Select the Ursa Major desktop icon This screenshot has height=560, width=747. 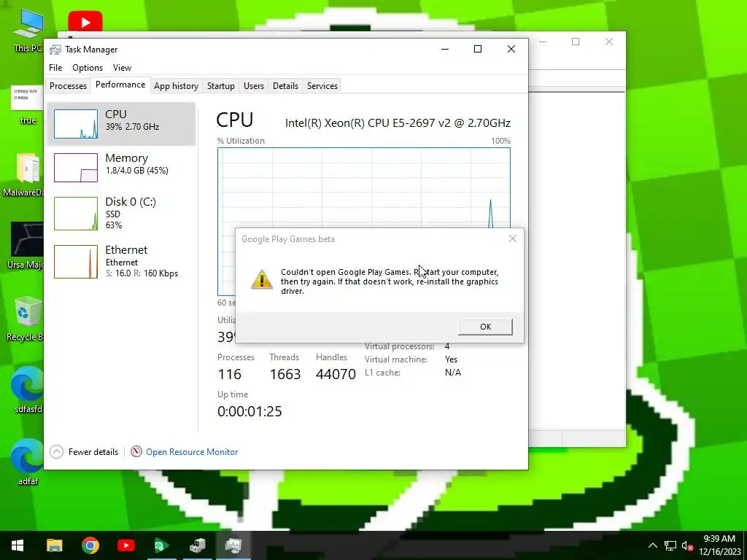tap(27, 246)
